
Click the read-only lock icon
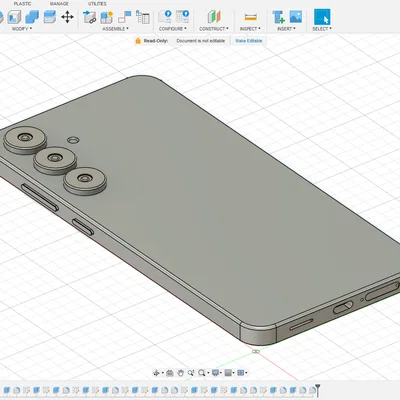pos(138,41)
